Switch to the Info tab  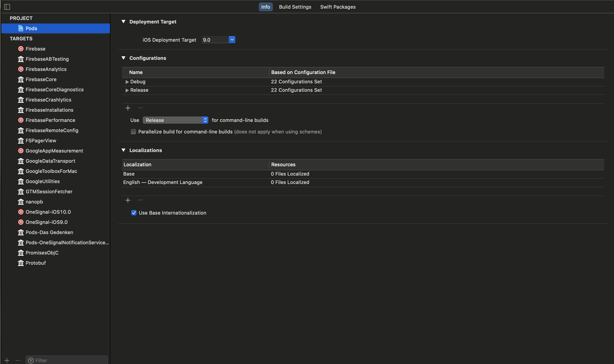266,7
